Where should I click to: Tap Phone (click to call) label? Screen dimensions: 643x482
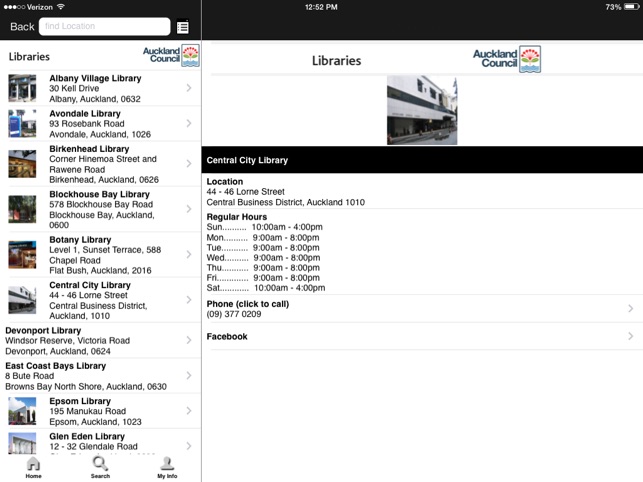click(248, 304)
